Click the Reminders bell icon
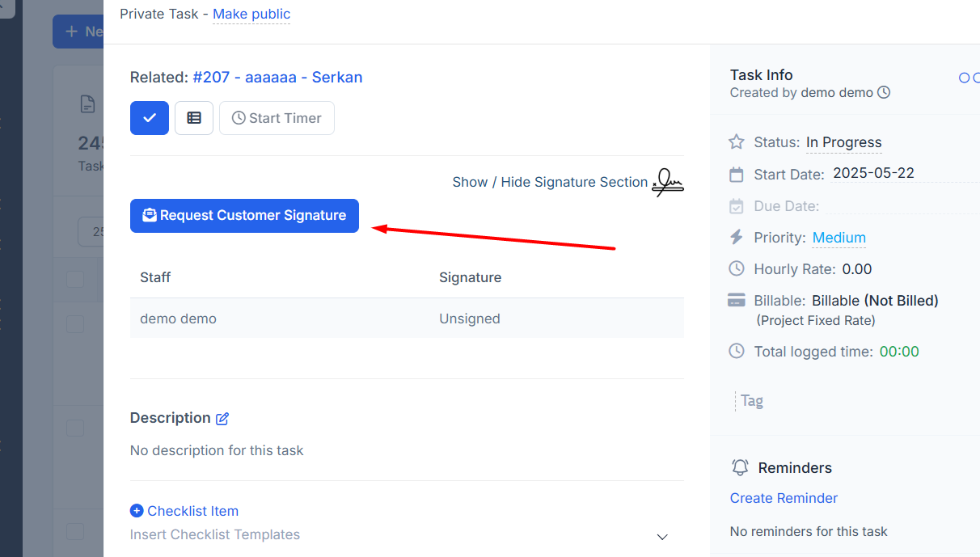The height and width of the screenshot is (557, 980). (x=740, y=467)
